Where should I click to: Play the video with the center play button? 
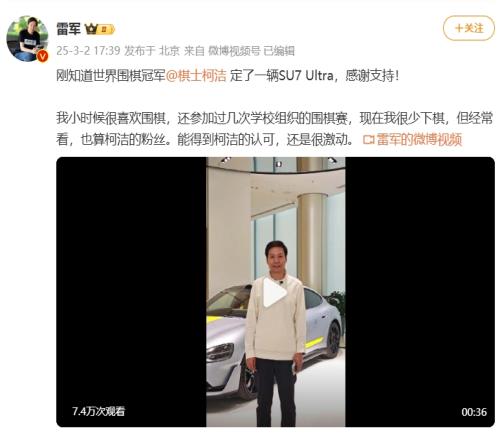tap(275, 293)
